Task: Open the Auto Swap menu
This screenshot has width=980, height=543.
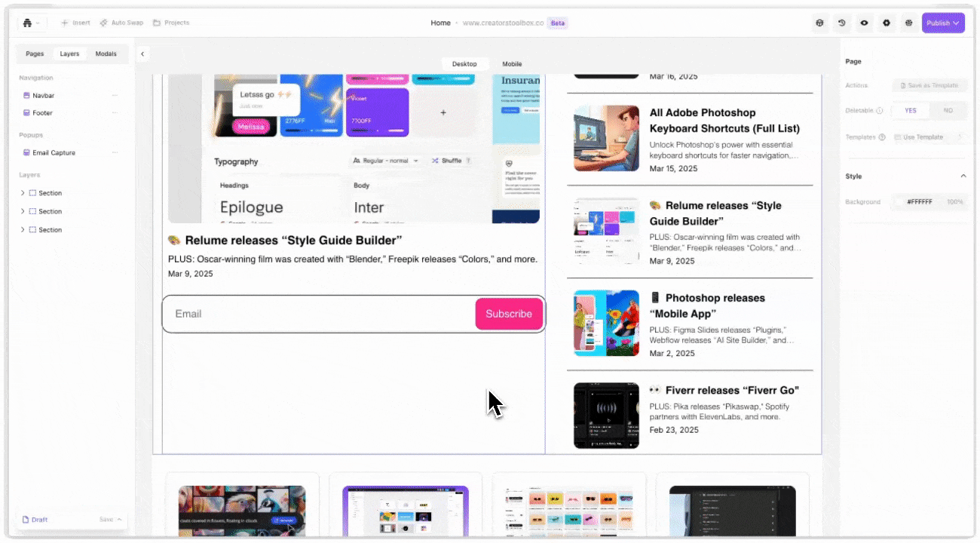Action: (121, 23)
